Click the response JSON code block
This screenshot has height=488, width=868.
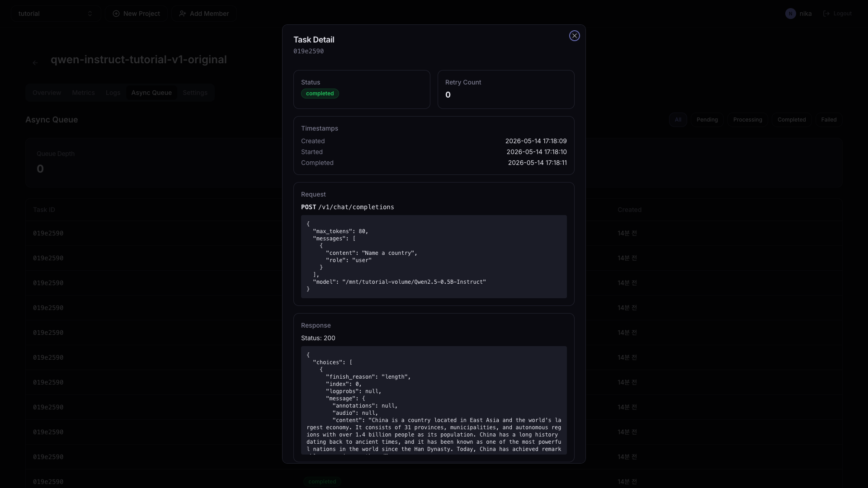point(434,400)
